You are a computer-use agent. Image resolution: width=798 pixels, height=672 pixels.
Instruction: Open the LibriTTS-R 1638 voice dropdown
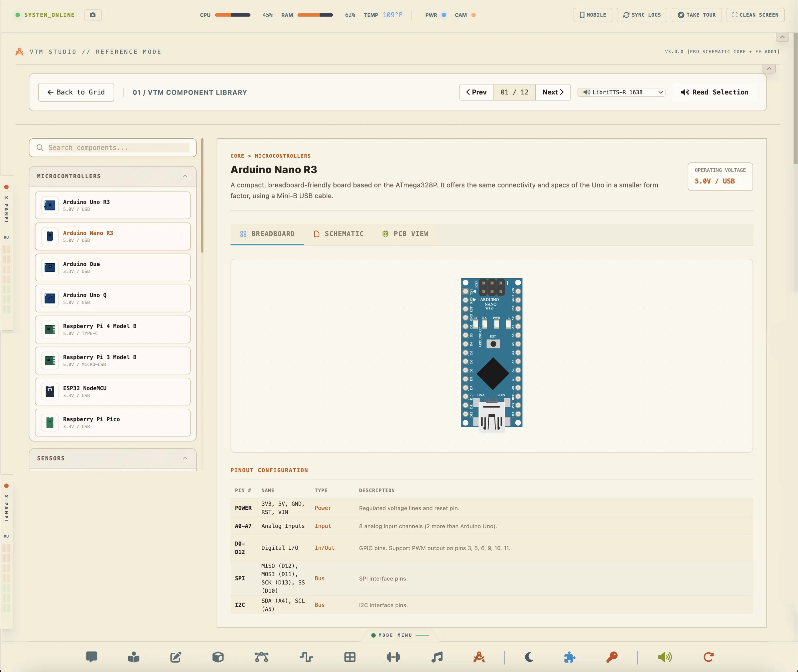click(621, 92)
